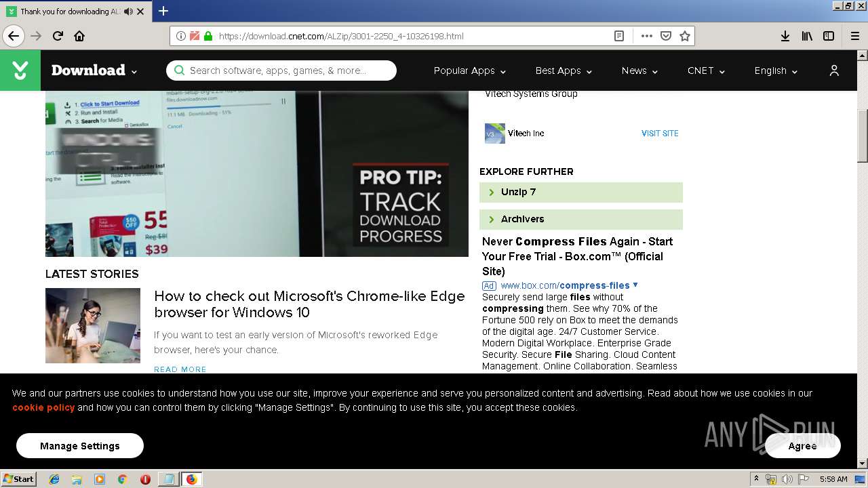This screenshot has height=488, width=868.
Task: Click the green Download.com logo icon
Action: 20,70
